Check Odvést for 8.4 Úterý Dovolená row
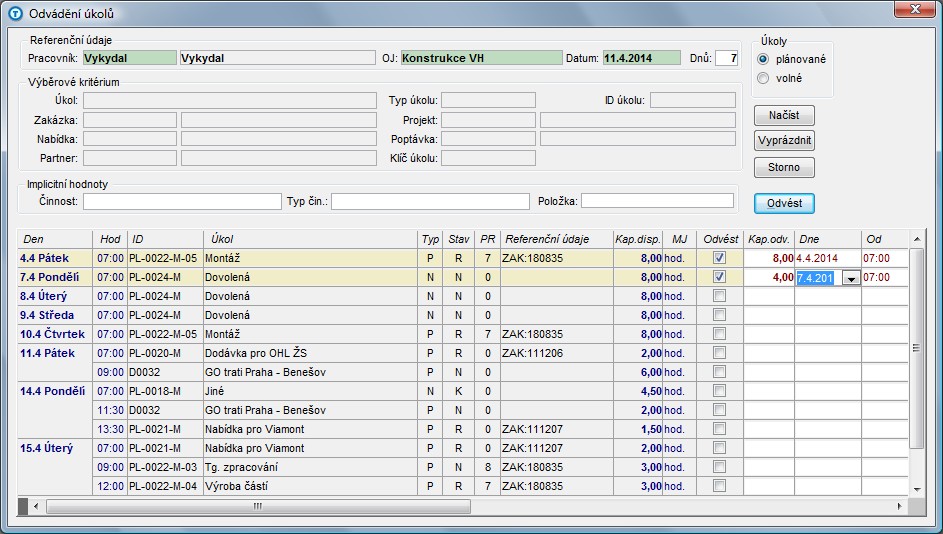Screen dimensions: 943x534 tap(719, 296)
